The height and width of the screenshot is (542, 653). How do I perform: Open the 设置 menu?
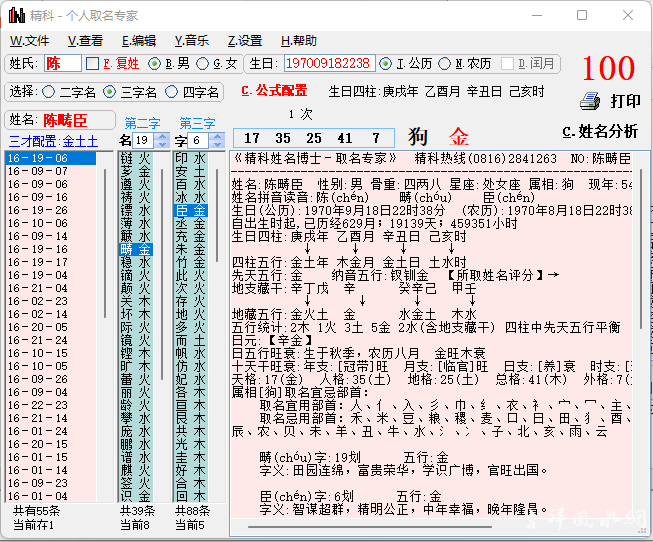245,41
